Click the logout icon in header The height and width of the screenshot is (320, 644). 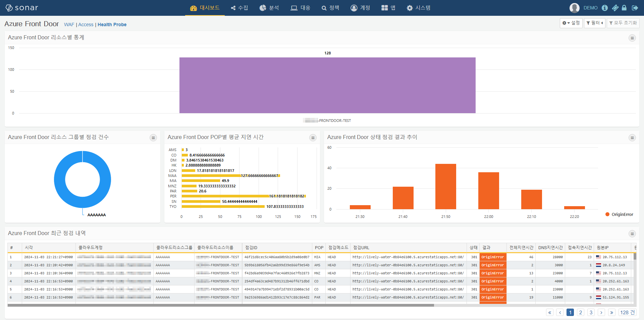click(x=635, y=8)
